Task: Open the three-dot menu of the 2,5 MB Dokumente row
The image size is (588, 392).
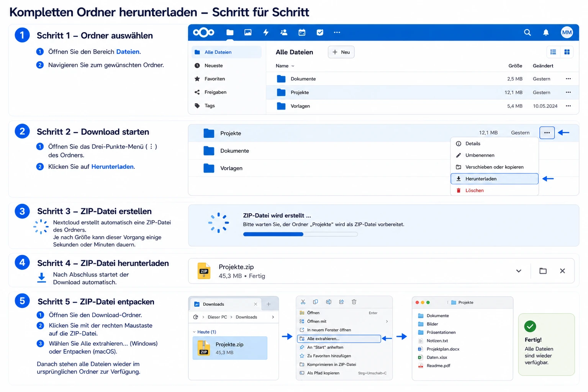Action: tap(568, 79)
